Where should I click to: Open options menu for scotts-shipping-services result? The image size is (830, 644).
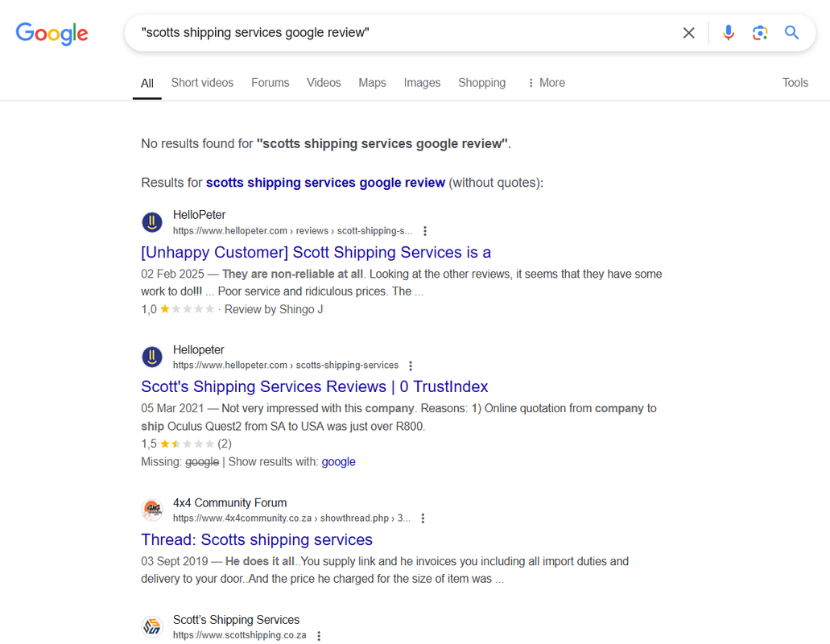click(x=411, y=365)
